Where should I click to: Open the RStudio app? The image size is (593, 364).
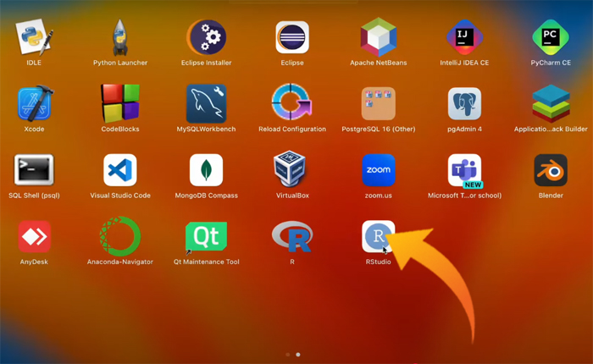(378, 236)
